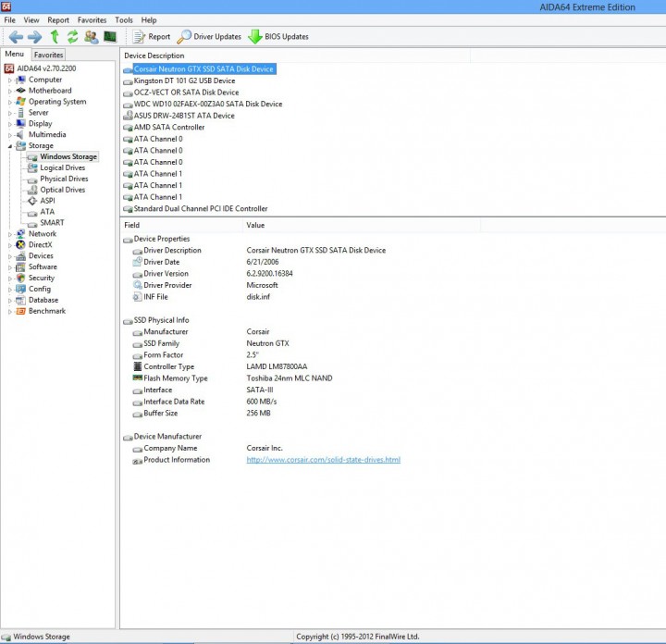The width and height of the screenshot is (666, 644).
Task: Select Logical Drives in the tree
Action: click(63, 167)
